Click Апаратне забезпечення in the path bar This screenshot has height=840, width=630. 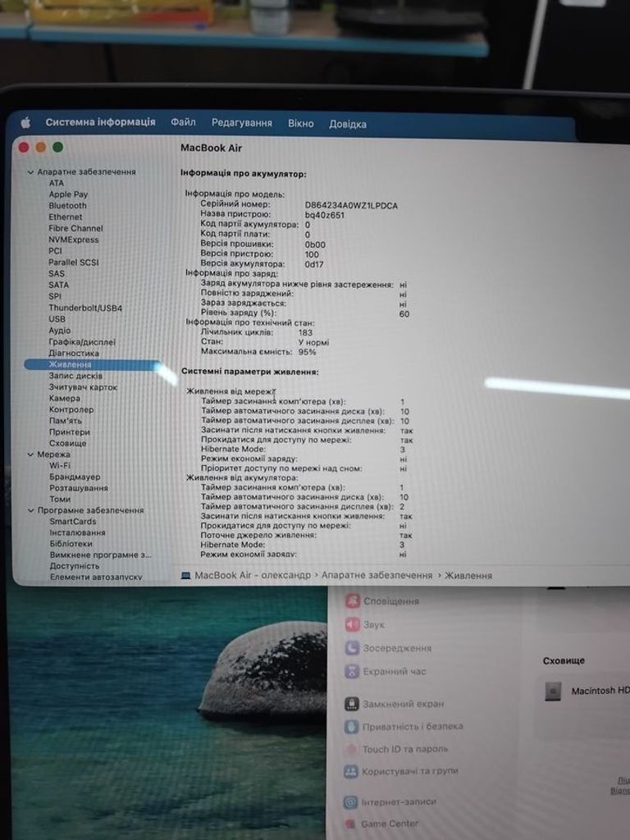377,575
